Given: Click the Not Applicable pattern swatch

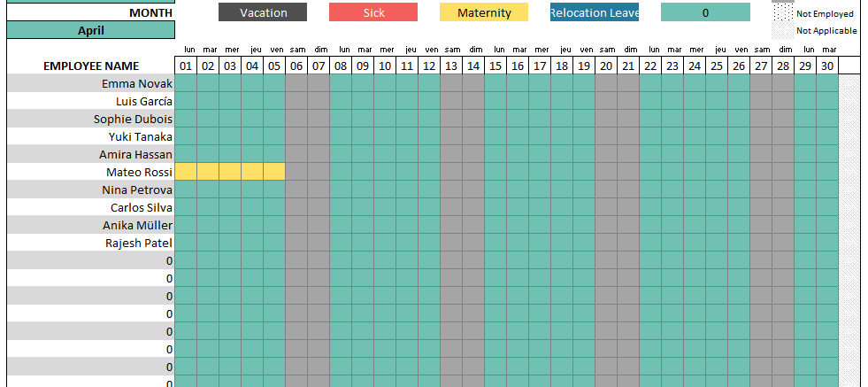Looking at the screenshot, I should pyautogui.click(x=782, y=31).
